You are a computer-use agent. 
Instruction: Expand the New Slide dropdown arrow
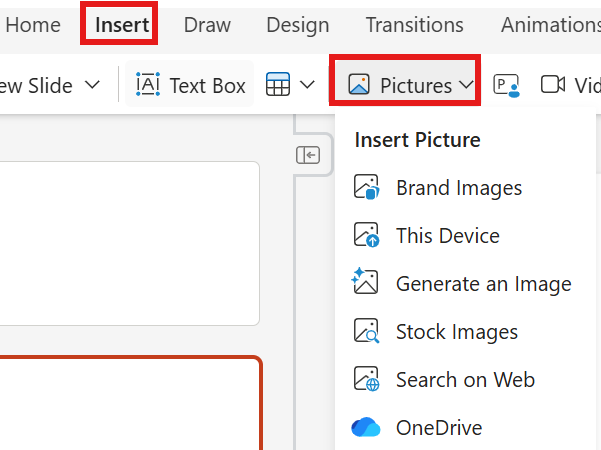(x=92, y=84)
